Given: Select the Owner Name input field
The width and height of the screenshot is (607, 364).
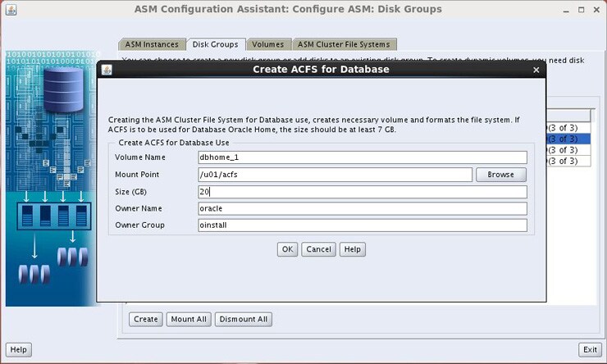Looking at the screenshot, I should coord(362,208).
